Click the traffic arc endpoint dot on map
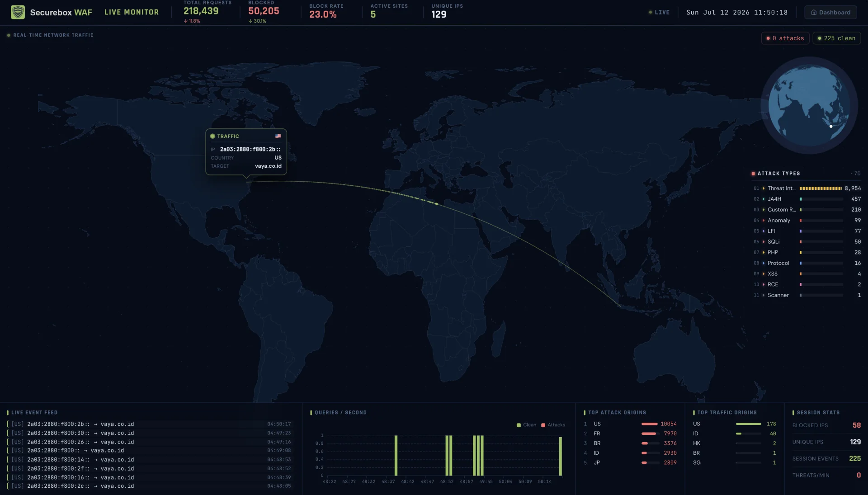 point(436,204)
